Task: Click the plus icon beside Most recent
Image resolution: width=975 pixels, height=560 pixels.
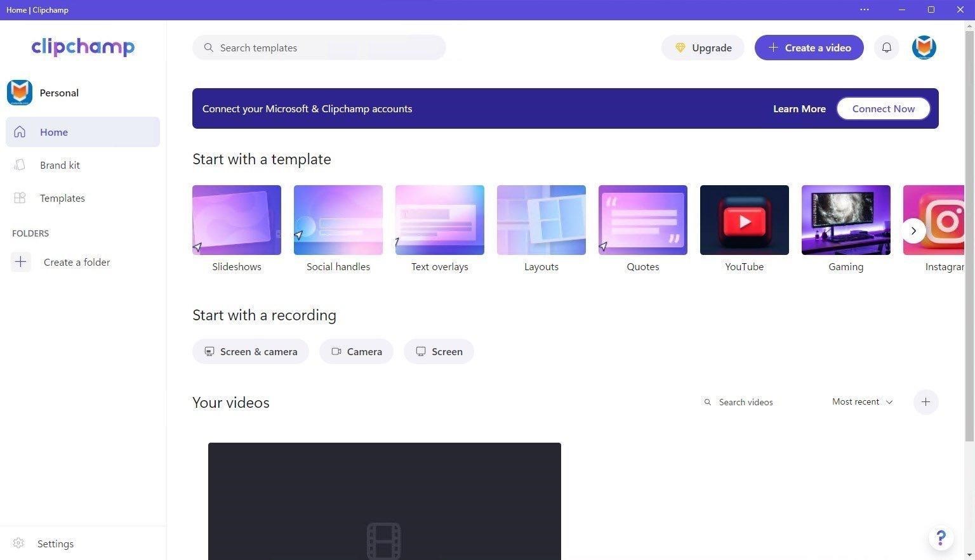Action: tap(925, 402)
